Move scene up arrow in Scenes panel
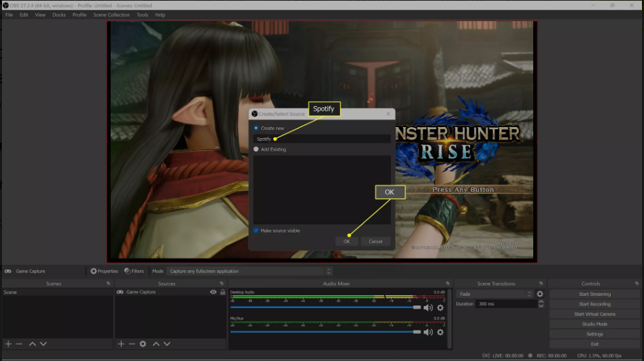The image size is (644, 361). click(32, 344)
